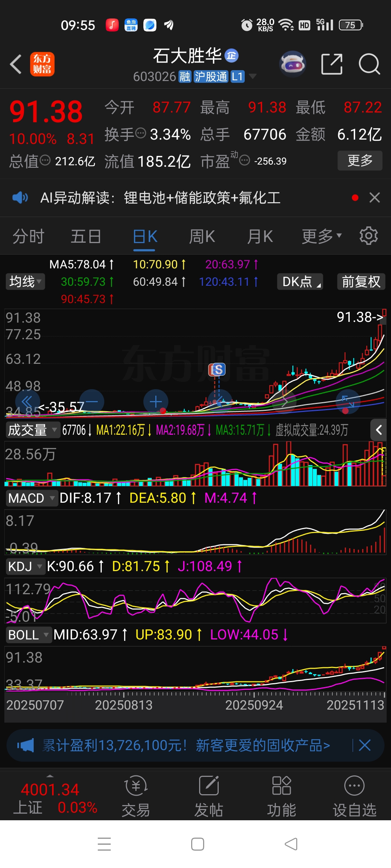Switch to 五日 chart tab

point(86,237)
